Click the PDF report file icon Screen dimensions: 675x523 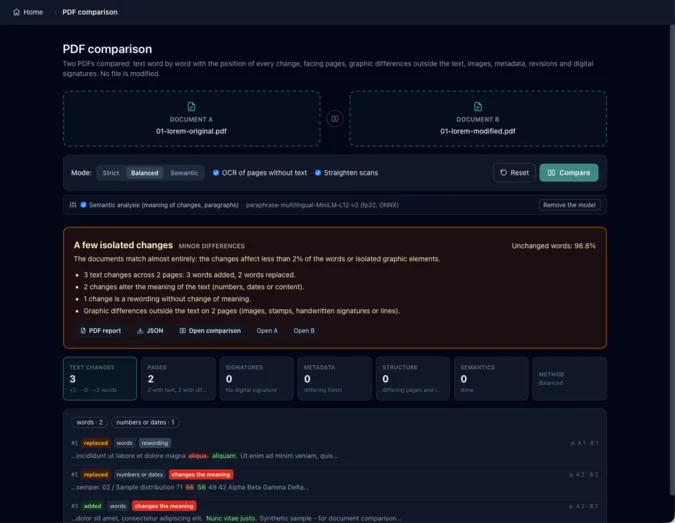click(83, 331)
